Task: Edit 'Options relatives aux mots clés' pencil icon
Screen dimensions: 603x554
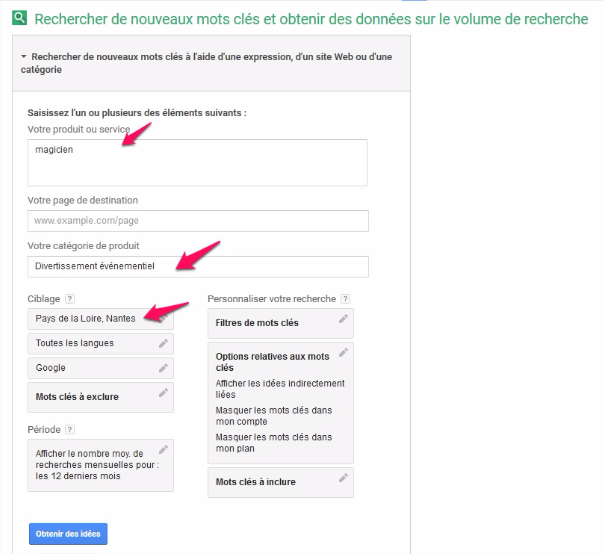Action: click(x=343, y=352)
